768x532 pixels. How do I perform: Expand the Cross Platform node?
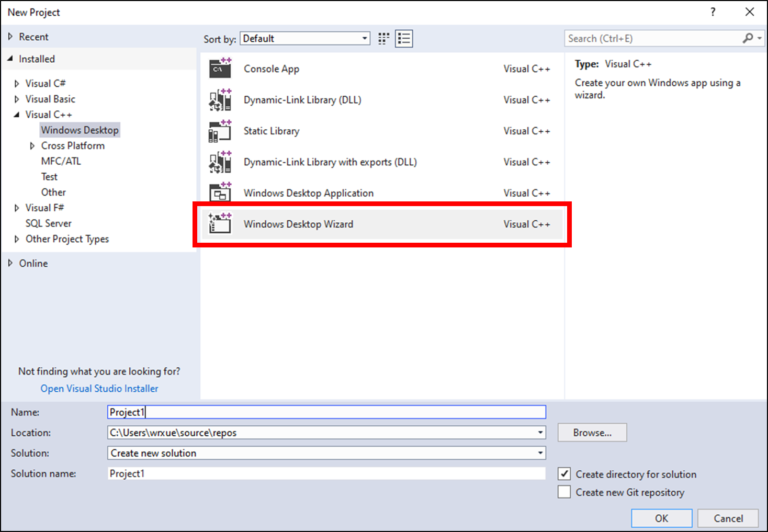[32, 145]
